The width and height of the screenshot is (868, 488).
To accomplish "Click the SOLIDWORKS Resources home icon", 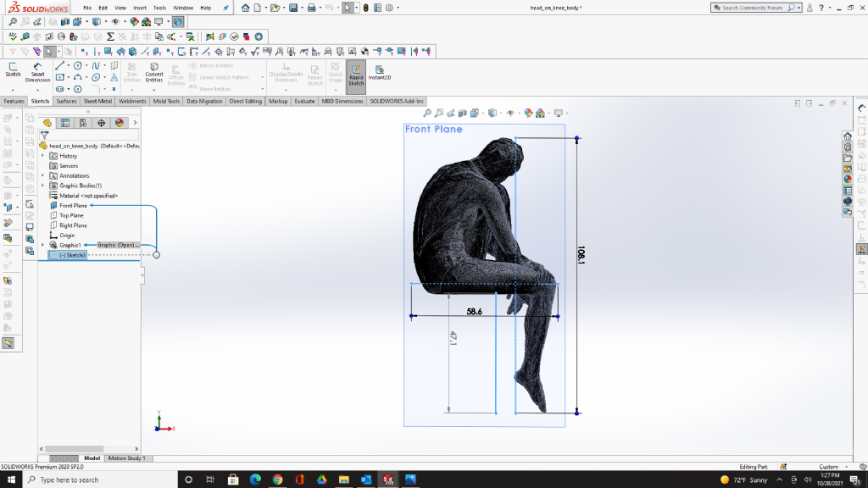I will [x=847, y=136].
